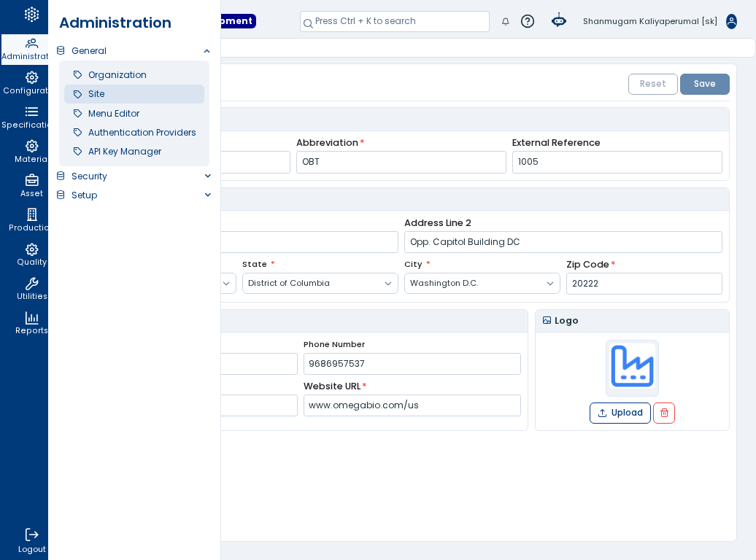The image size is (756, 560).
Task: Edit the Abbreviation field
Action: (401, 162)
